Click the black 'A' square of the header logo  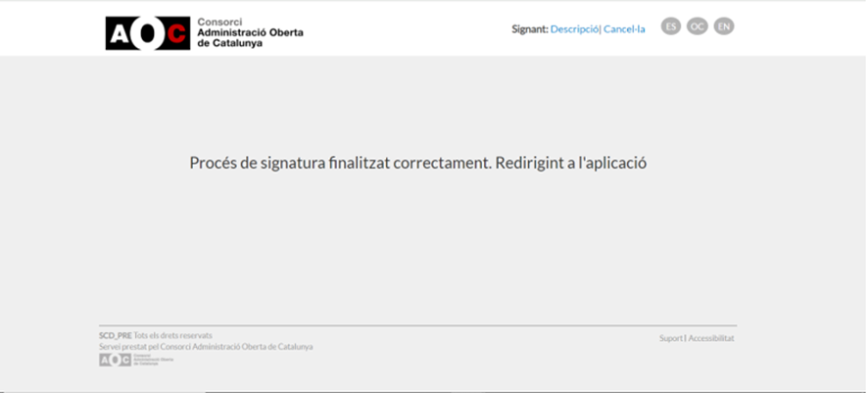coord(119,33)
